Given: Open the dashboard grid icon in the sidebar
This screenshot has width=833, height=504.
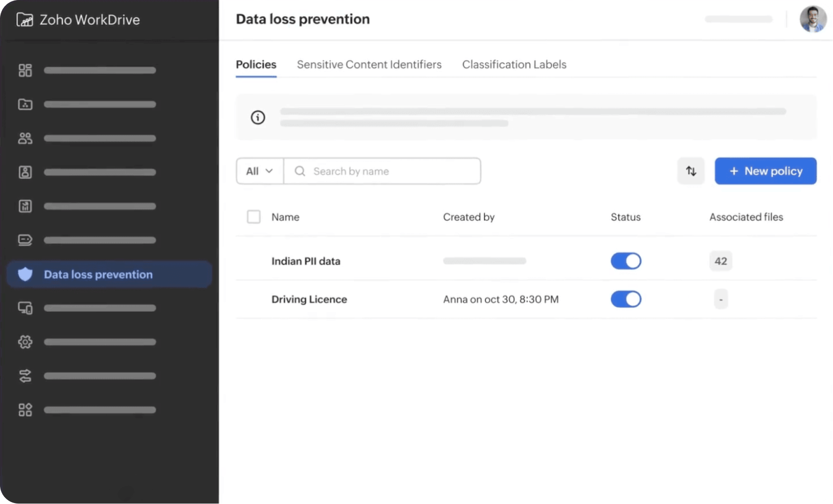Looking at the screenshot, I should point(25,70).
